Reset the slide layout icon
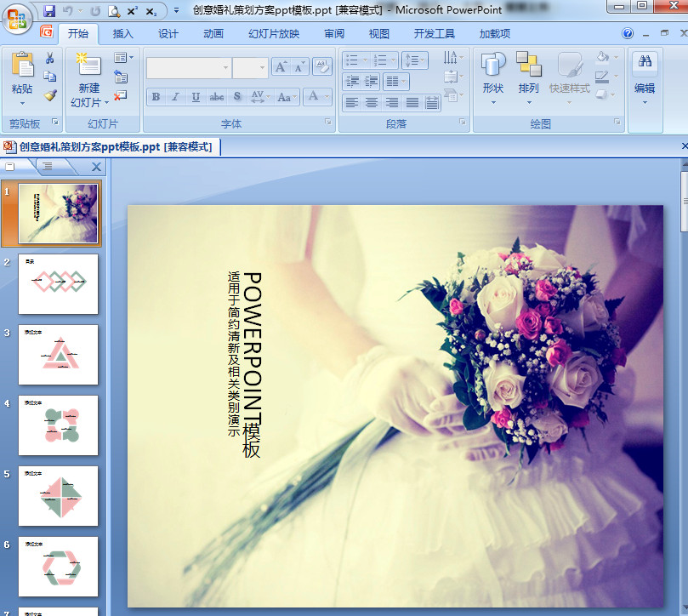The image size is (688, 616). 121,77
